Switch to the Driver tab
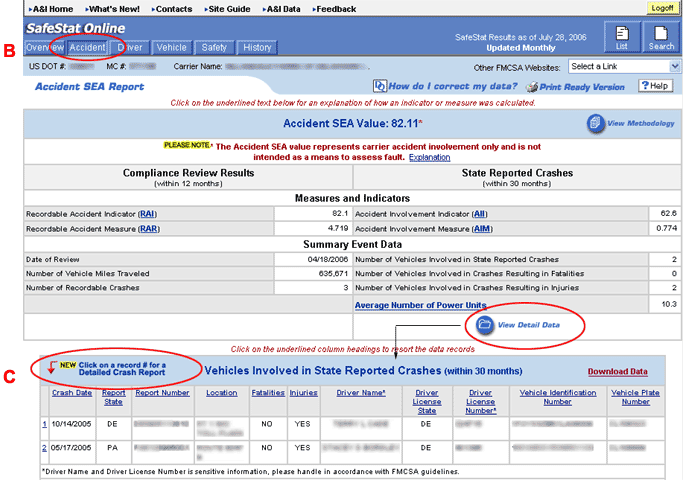The image size is (683, 480). [130, 47]
